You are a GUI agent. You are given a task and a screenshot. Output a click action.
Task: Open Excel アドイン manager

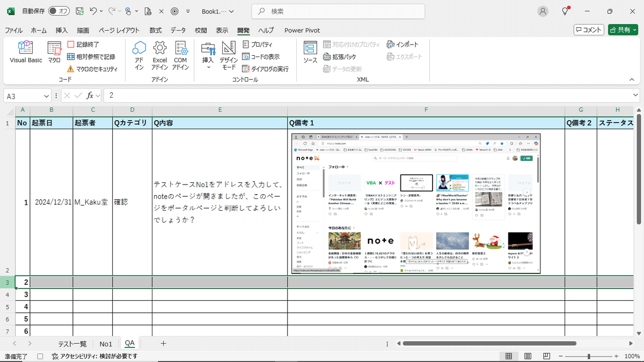tap(159, 56)
